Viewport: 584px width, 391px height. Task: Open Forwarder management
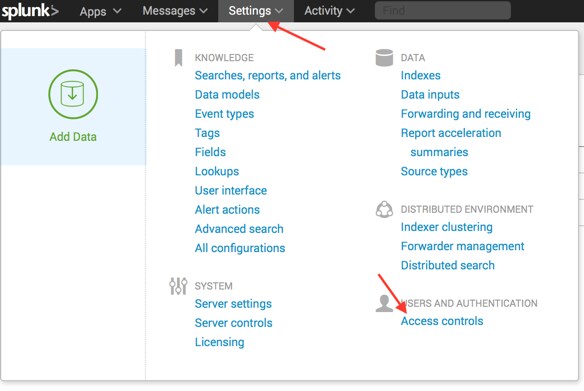coord(462,246)
